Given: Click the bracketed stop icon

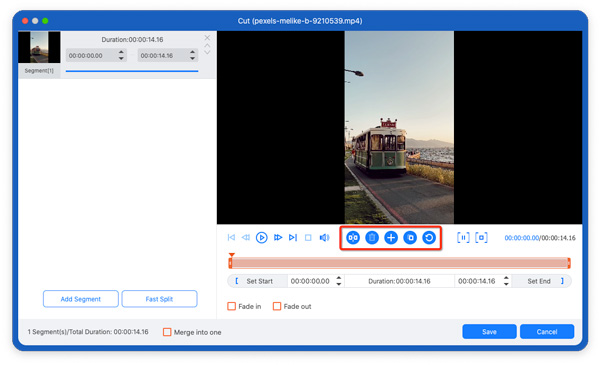Looking at the screenshot, I should (x=481, y=238).
